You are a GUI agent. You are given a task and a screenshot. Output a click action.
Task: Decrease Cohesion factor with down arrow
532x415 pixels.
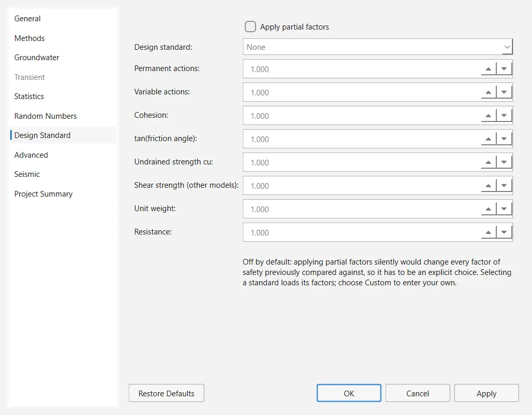504,116
